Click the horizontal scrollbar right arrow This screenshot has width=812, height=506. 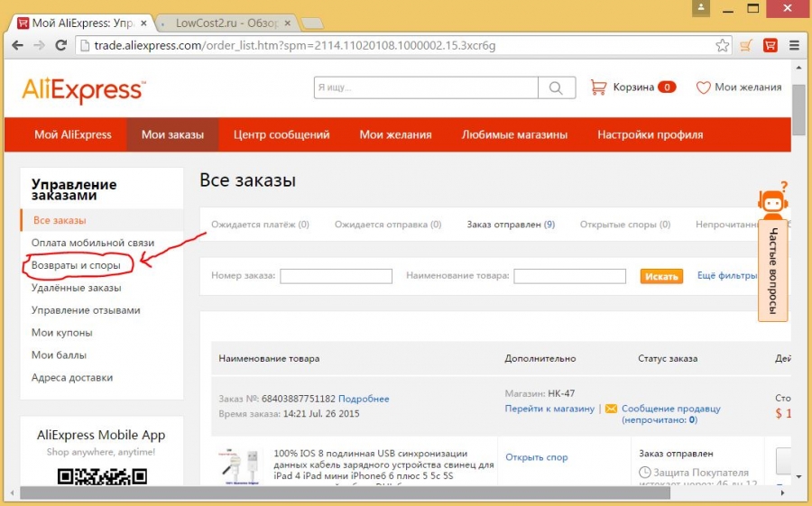[x=782, y=492]
